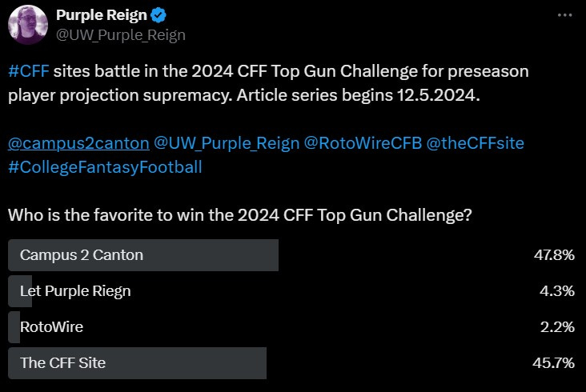Click the Purple Reign display name
Image resolution: width=586 pixels, height=392 pixels.
click(x=102, y=15)
